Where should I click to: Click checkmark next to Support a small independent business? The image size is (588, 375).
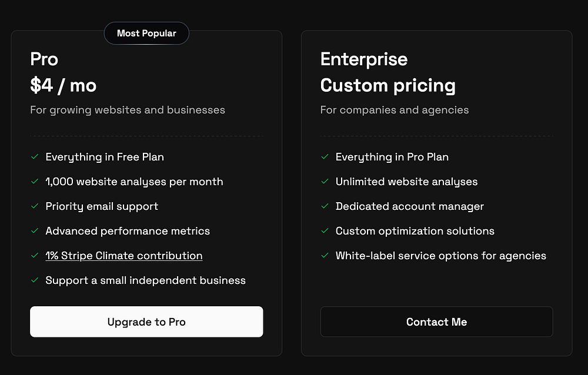tap(34, 280)
